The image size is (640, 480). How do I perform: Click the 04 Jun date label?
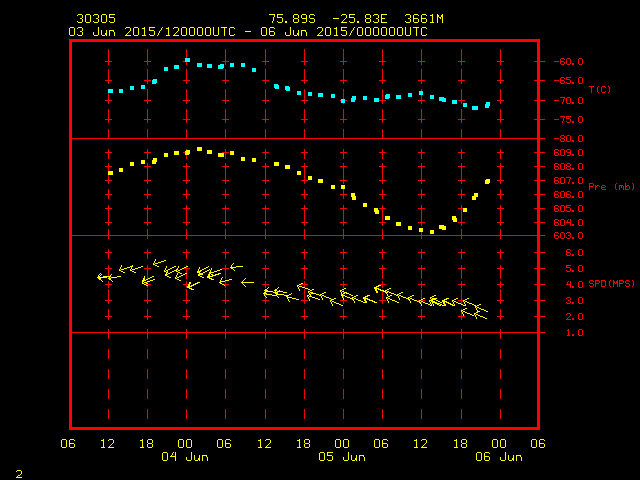point(185,457)
